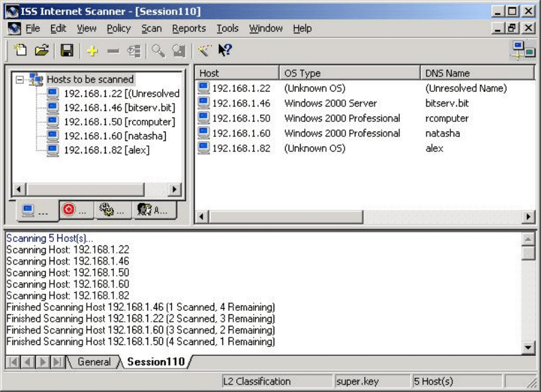Open the Scan menu
This screenshot has height=392, width=541.
[x=151, y=29]
